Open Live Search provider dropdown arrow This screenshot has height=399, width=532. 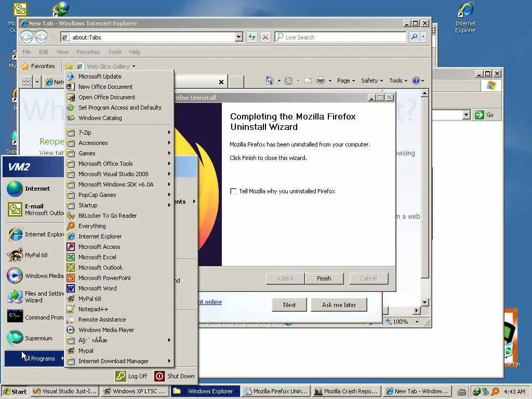point(423,37)
